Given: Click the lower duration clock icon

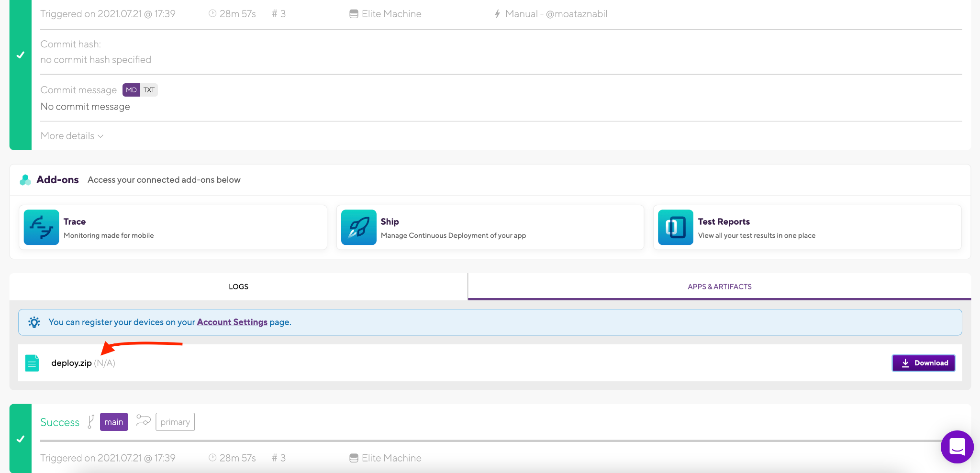Looking at the screenshot, I should (212, 458).
